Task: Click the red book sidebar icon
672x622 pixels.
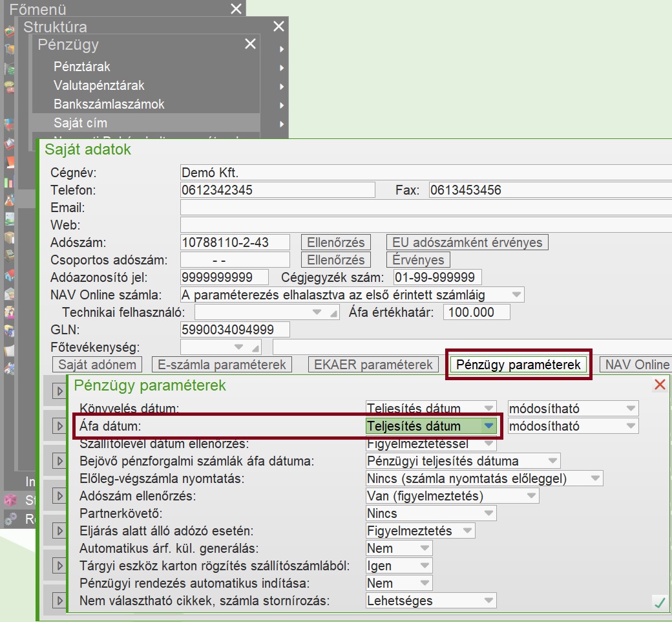Action: click(9, 162)
